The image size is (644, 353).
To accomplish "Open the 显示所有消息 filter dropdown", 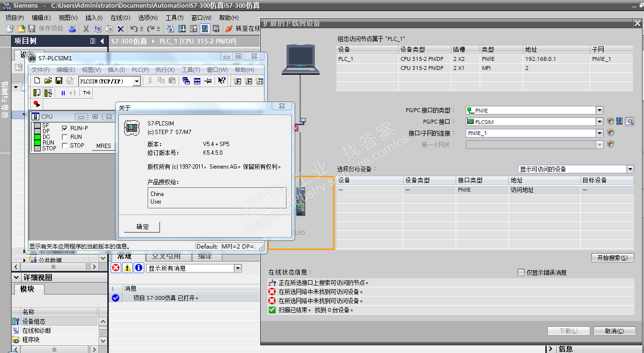I will (238, 268).
